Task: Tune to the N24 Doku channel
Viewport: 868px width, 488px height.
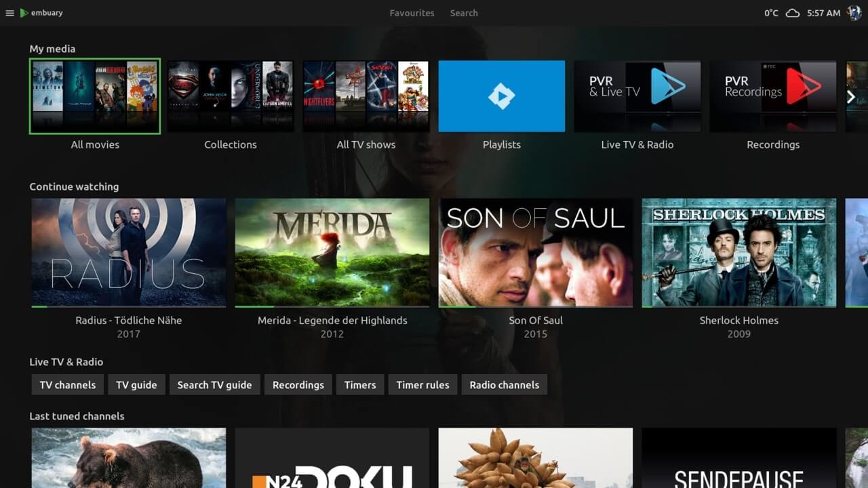Action: pos(332,458)
